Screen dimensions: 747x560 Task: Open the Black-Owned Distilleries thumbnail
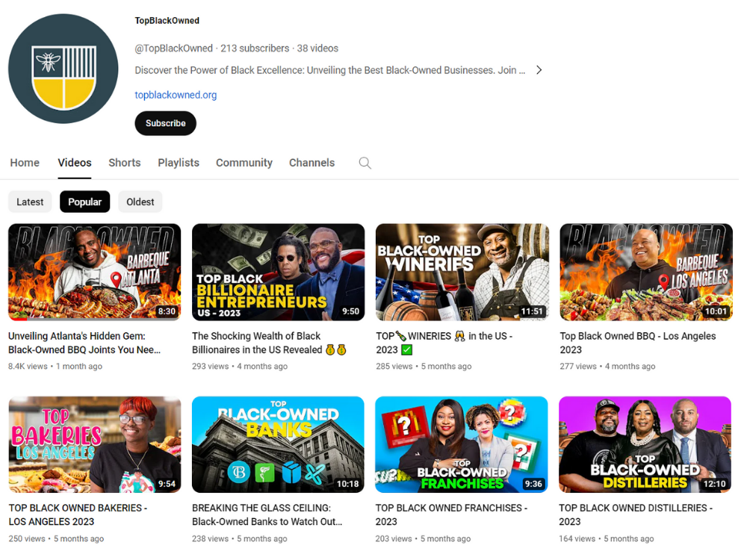point(645,444)
